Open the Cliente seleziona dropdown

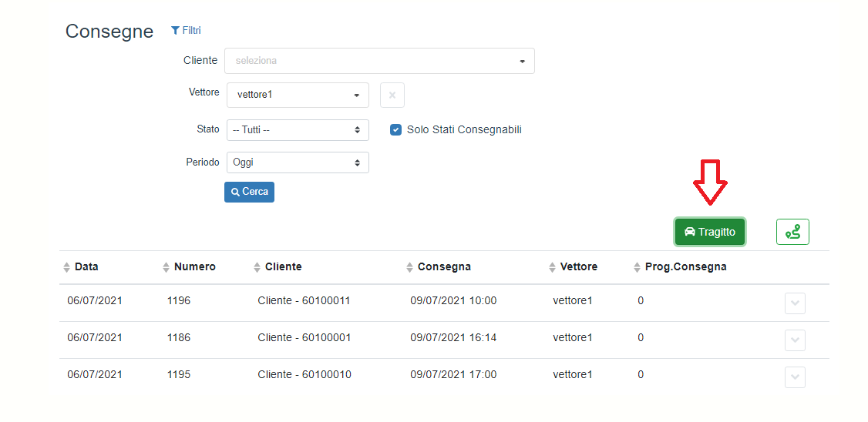pyautogui.click(x=379, y=61)
